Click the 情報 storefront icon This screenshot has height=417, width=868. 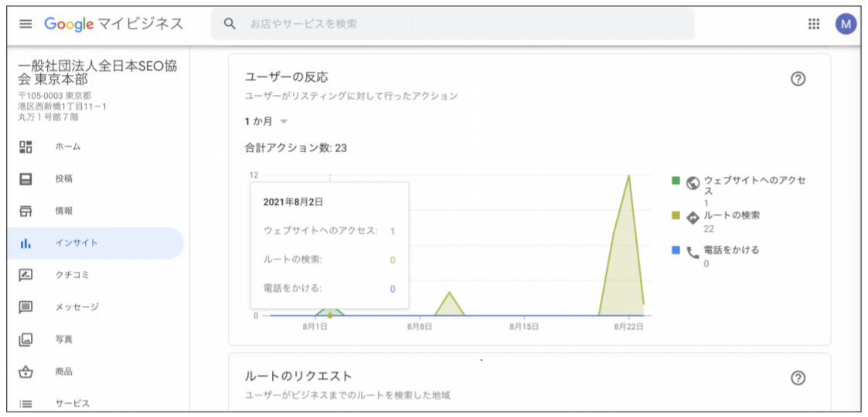click(26, 211)
